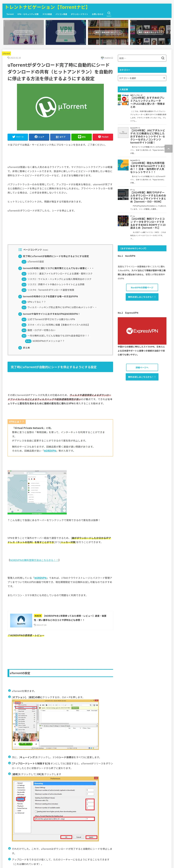Jump to TOC 4.2 スマホ・パソコンを同時に保護
174x868 pixels.
[x=58, y=325]
